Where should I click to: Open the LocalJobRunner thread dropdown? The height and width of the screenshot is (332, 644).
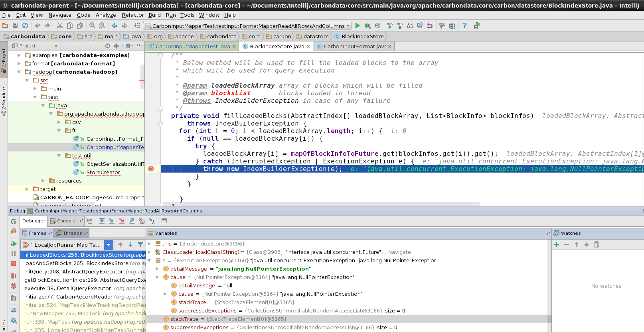click(109, 245)
